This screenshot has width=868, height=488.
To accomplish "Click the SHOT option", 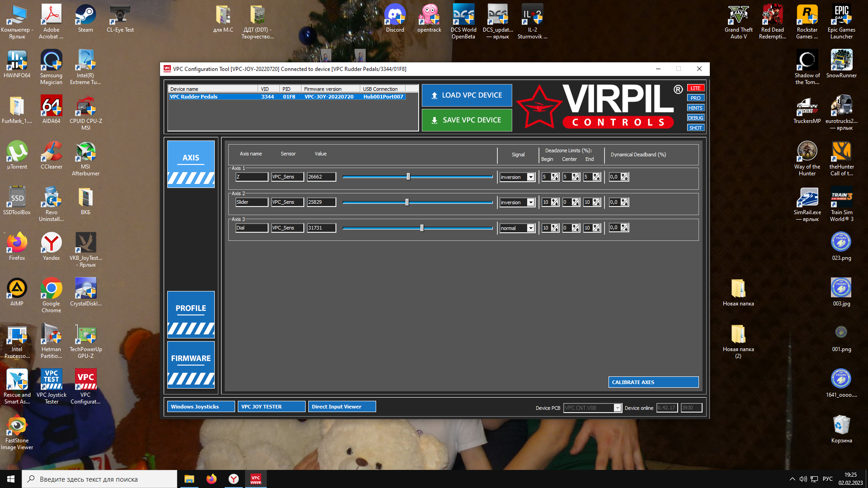I will tap(695, 128).
